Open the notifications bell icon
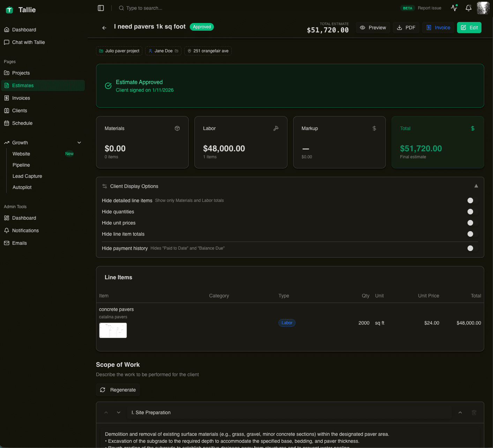Image resolution: width=493 pixels, height=448 pixels. (x=468, y=8)
